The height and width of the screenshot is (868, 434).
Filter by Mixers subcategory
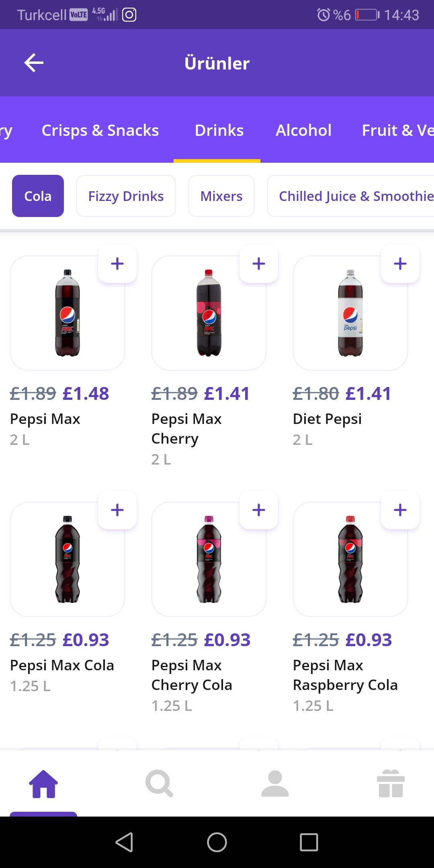pyautogui.click(x=221, y=196)
